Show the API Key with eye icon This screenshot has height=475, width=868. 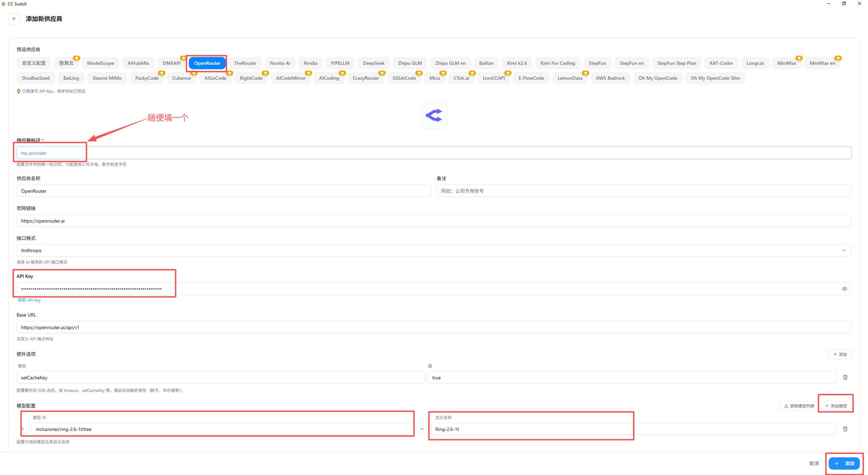(x=844, y=289)
